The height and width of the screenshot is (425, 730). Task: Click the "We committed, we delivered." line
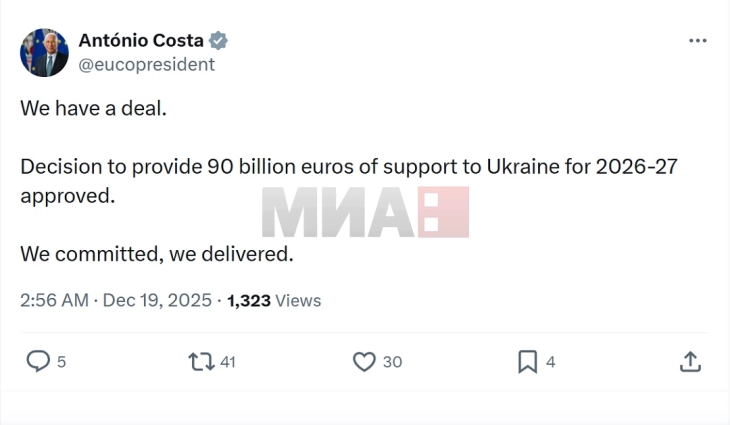[x=156, y=254]
